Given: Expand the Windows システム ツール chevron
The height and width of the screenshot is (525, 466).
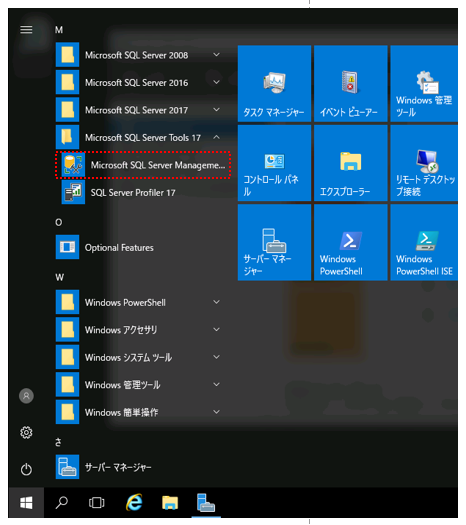Looking at the screenshot, I should coord(217,357).
